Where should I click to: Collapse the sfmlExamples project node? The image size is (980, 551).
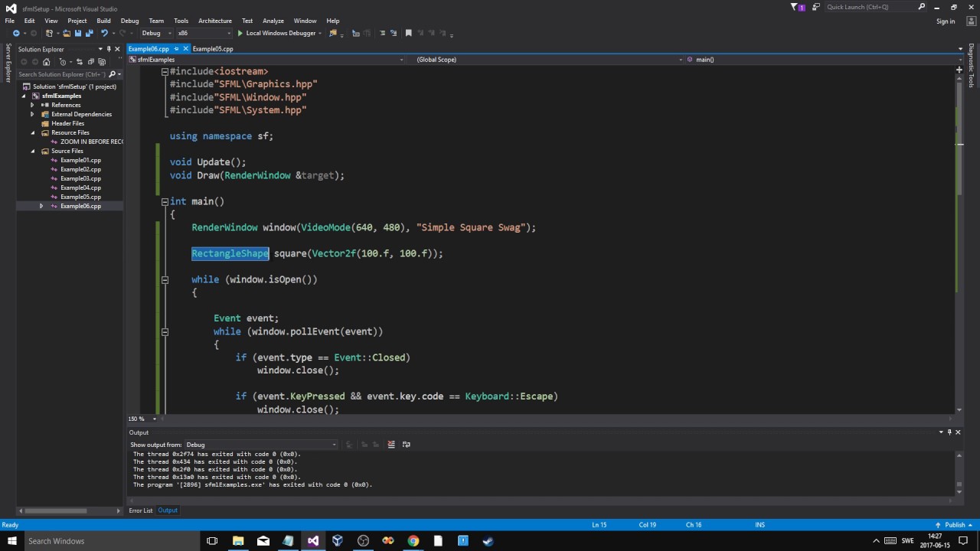click(x=24, y=96)
